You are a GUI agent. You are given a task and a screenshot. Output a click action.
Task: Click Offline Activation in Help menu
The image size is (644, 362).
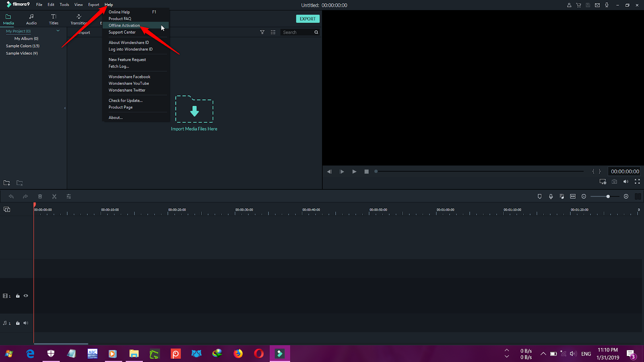pos(136,25)
